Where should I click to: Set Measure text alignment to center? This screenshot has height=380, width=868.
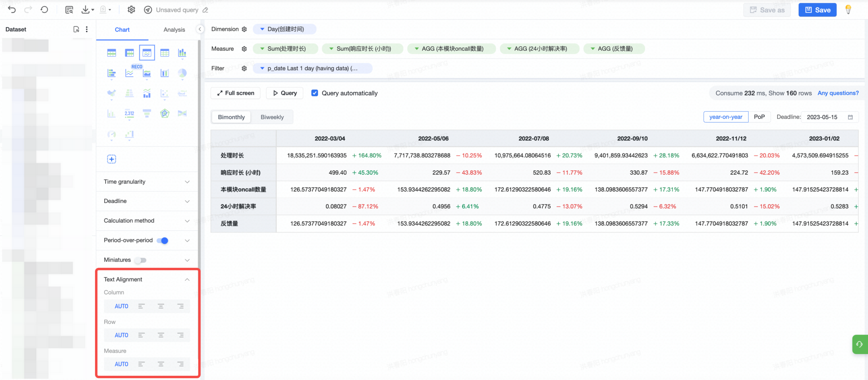point(161,364)
